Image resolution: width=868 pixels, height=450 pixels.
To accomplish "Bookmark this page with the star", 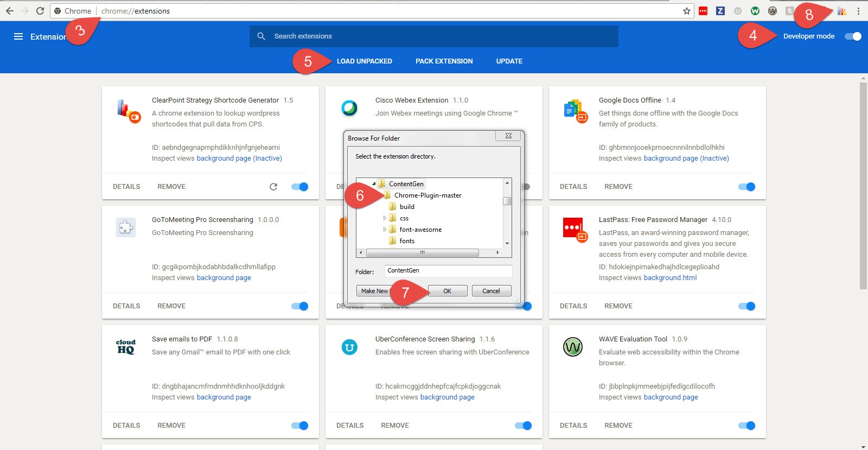I will (687, 11).
